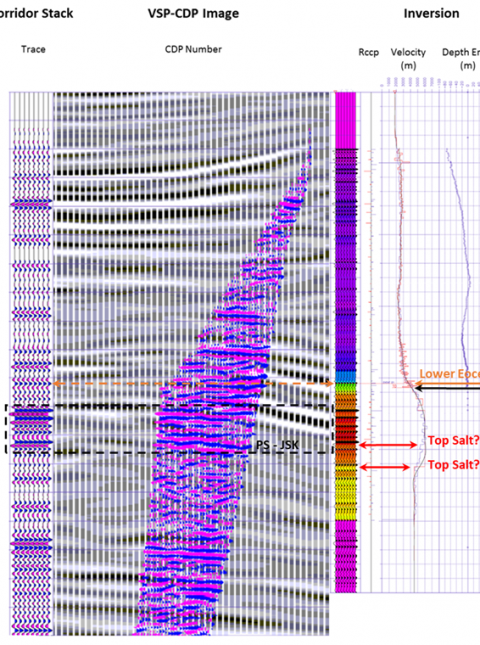Screen dimensions: 480x645
Task: Click the lower red double-headed arrow
Action: point(385,467)
